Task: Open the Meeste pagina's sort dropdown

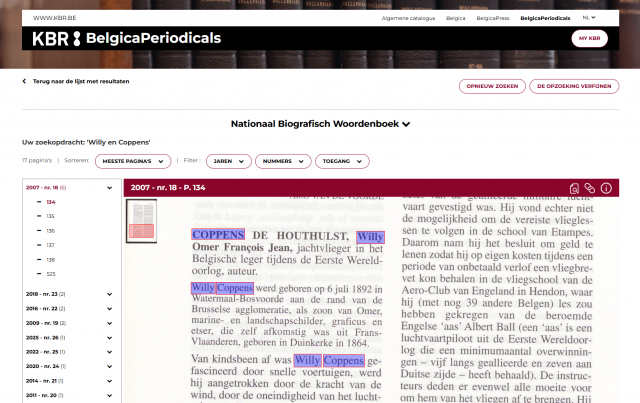Action: point(133,161)
